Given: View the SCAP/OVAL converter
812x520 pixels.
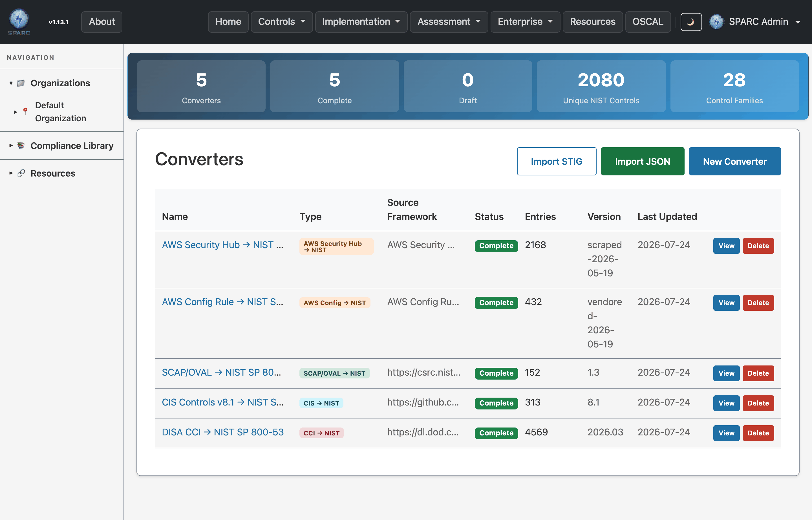Looking at the screenshot, I should tap(726, 373).
